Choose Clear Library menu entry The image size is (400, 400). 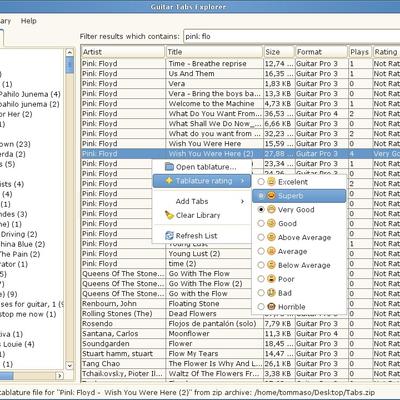click(202, 215)
